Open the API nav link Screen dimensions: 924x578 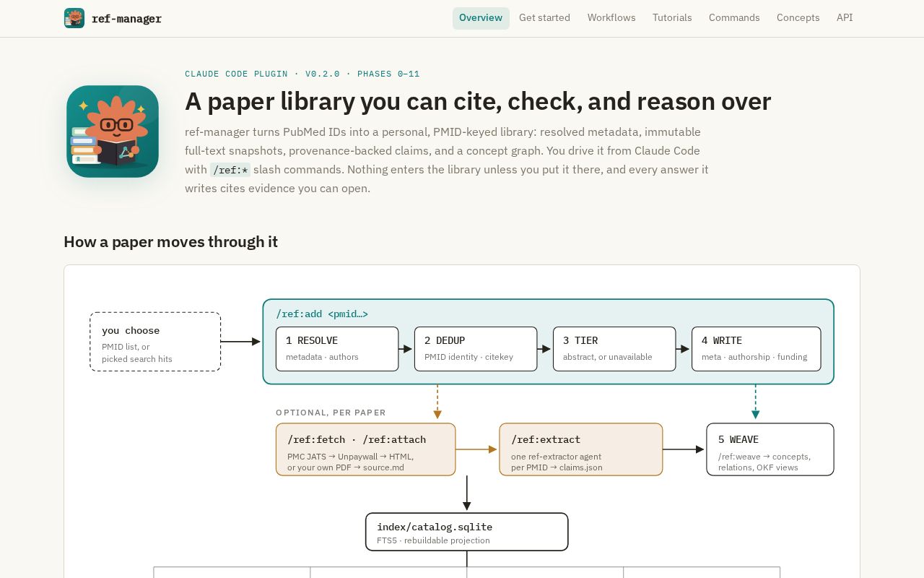845,18
